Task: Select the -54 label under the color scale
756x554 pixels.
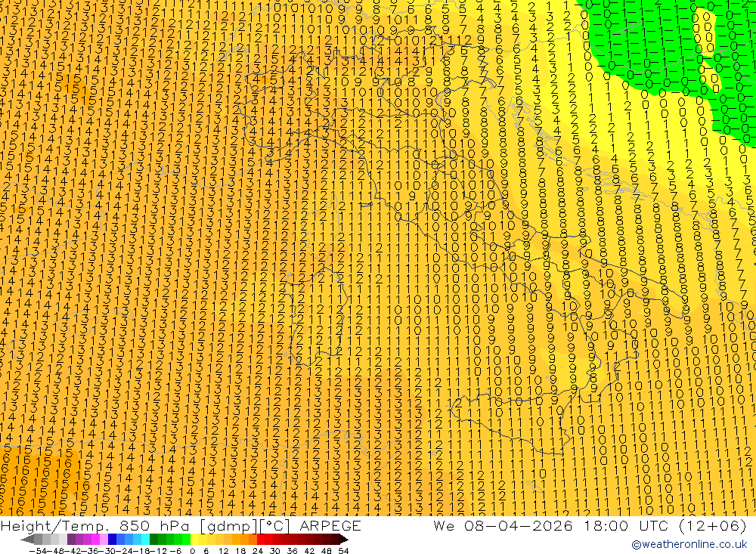Action: click(38, 551)
